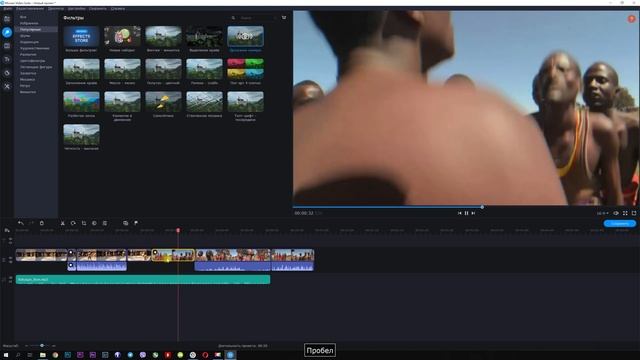Select the green audio clip on timeline
Image resolution: width=640 pixels, height=360 pixels.
[143, 280]
